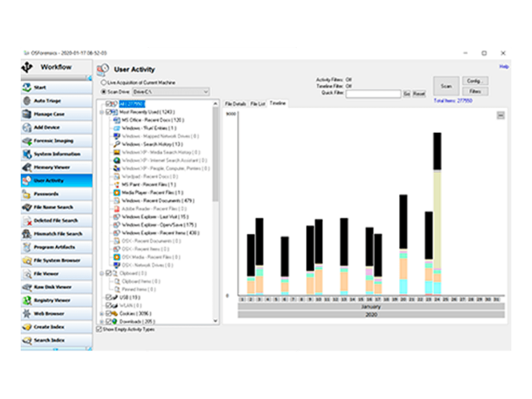The image size is (532, 399).
Task: Expand the Cookies tree node
Action: click(x=101, y=313)
